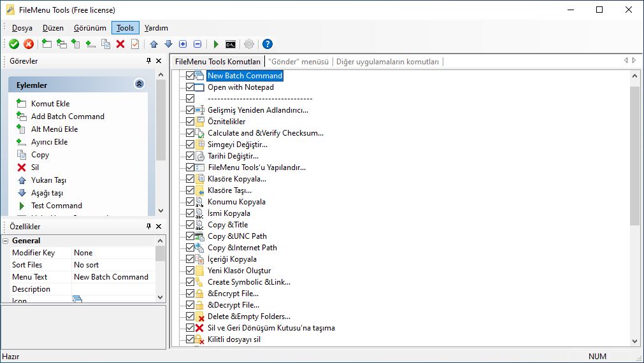Toggle the separator line checkbox
Viewport: 644px width, 363px height.
(190, 99)
